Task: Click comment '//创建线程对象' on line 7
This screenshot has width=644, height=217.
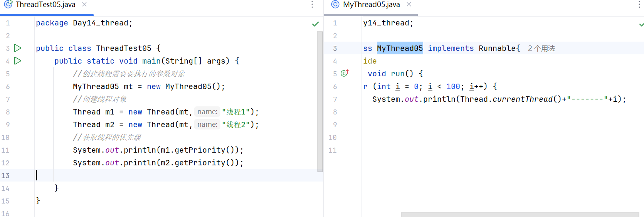Action: pos(100,99)
